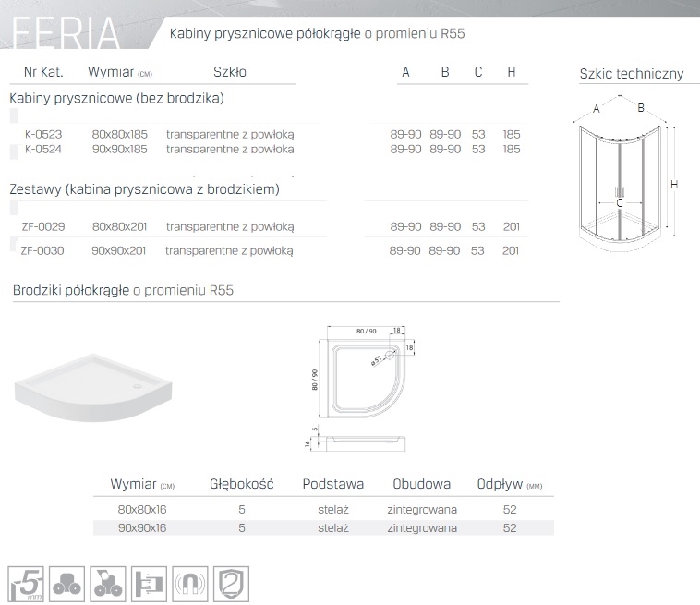The image size is (700, 605).
Task: Click 'Brodziki półokrągłe o promieniu R55' heading
Action: click(123, 290)
